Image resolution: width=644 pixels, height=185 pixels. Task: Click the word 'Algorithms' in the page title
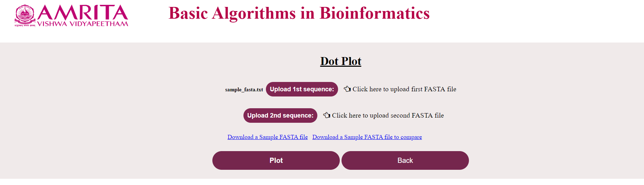coord(254,13)
